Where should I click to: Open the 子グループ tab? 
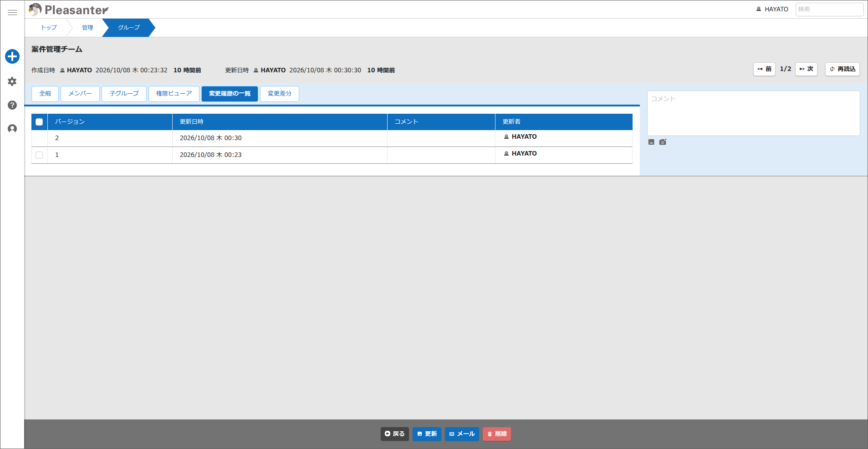coord(124,94)
